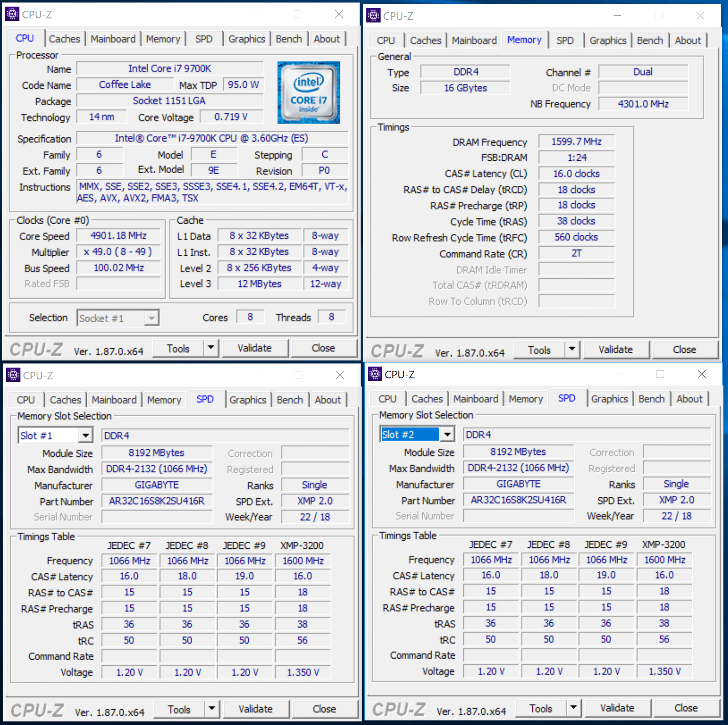Switch to the About tab in the bottom-left window
Viewport: 728px width, 725px height.
coord(328,399)
